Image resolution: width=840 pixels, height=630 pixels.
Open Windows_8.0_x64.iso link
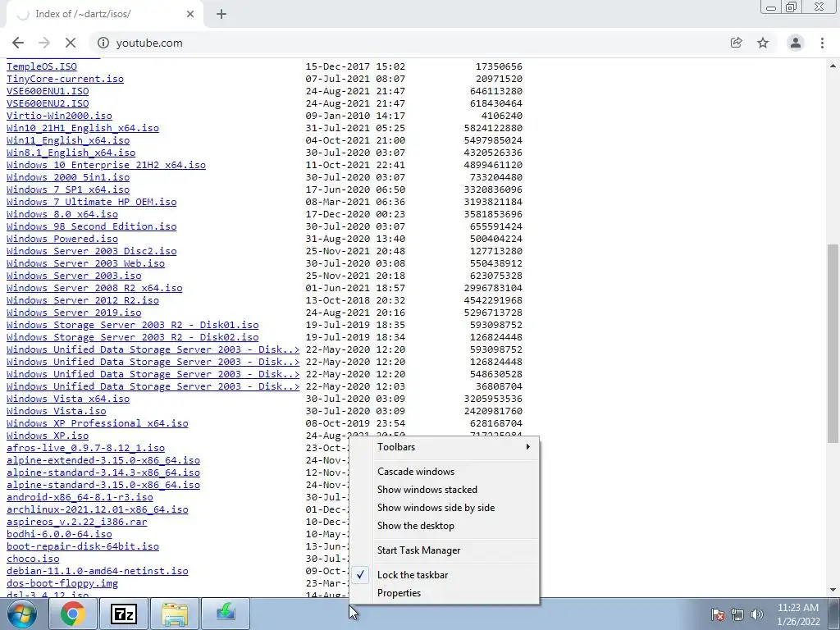62,214
